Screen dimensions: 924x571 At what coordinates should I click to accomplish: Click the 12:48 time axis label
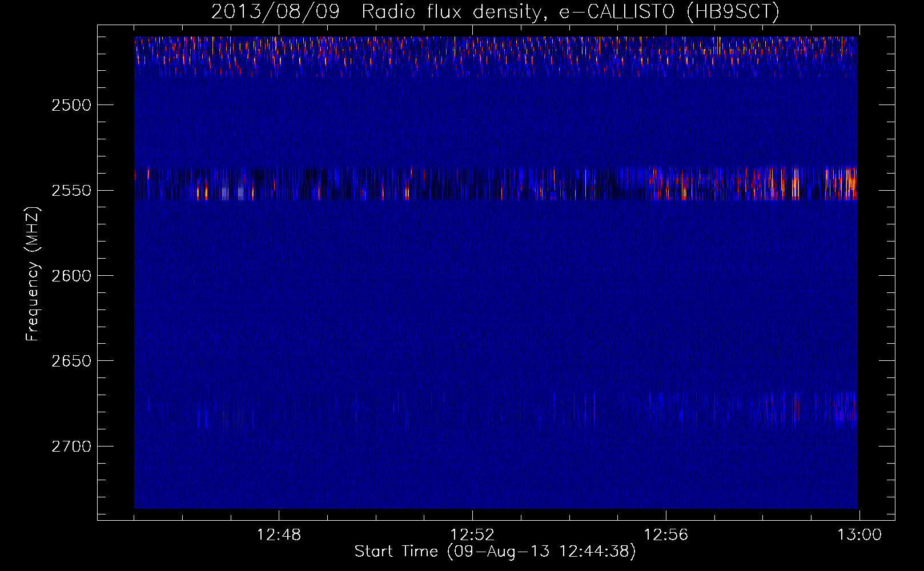pyautogui.click(x=279, y=535)
